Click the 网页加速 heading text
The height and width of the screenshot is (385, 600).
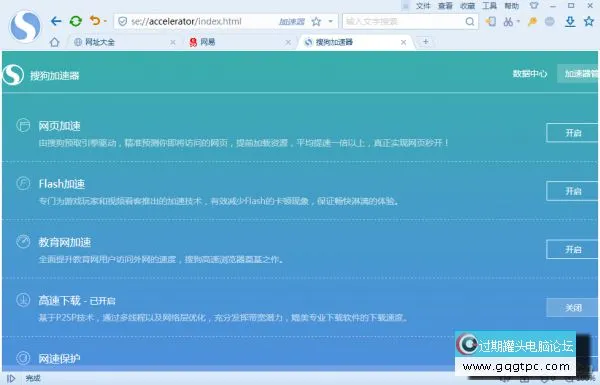click(x=59, y=126)
